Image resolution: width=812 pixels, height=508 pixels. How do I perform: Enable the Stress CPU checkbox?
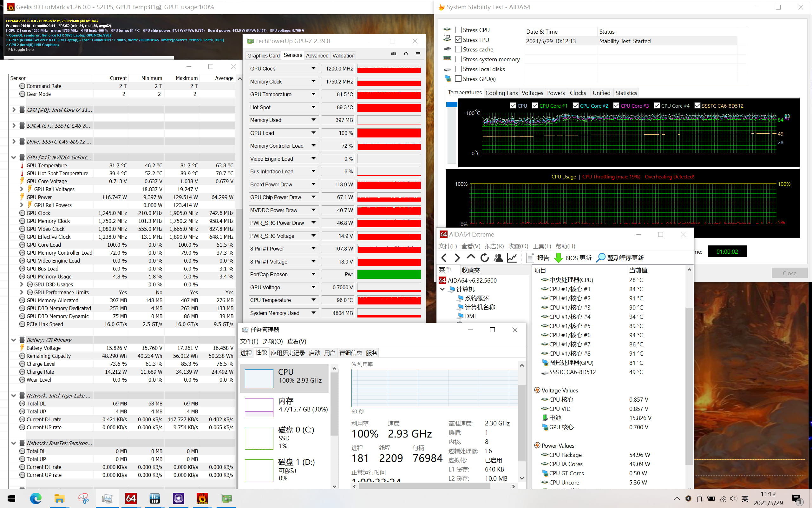pyautogui.click(x=458, y=30)
